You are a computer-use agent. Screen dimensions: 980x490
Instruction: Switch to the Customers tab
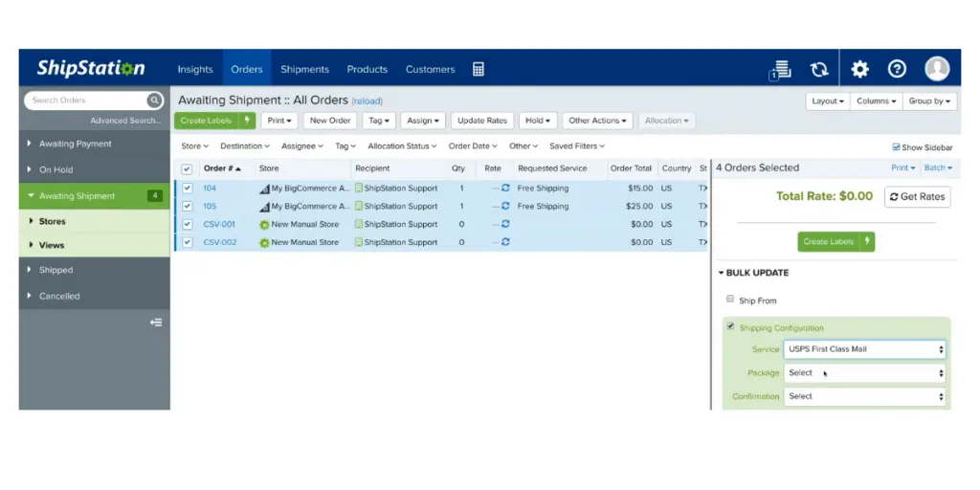(430, 69)
